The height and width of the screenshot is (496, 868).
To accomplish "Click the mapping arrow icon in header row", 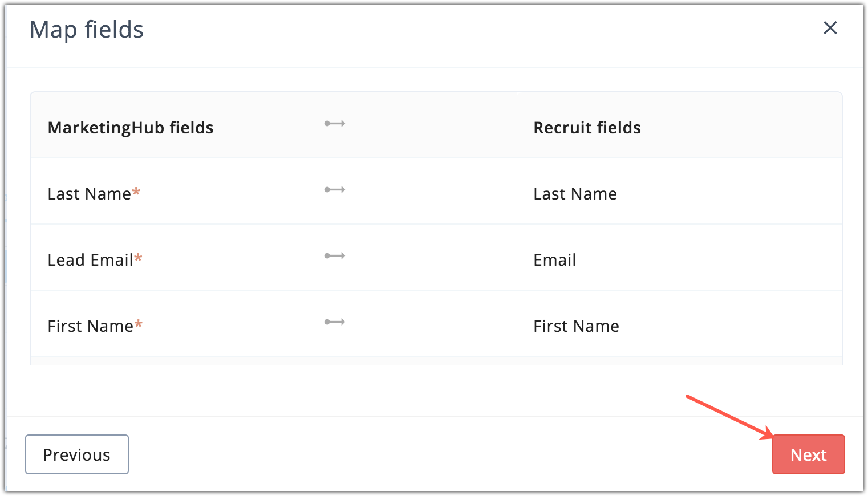I will pos(335,124).
